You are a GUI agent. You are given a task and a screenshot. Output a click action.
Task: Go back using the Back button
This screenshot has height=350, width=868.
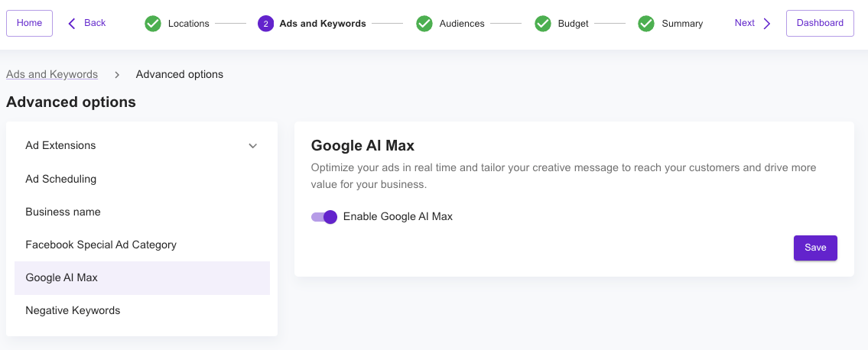pos(87,23)
